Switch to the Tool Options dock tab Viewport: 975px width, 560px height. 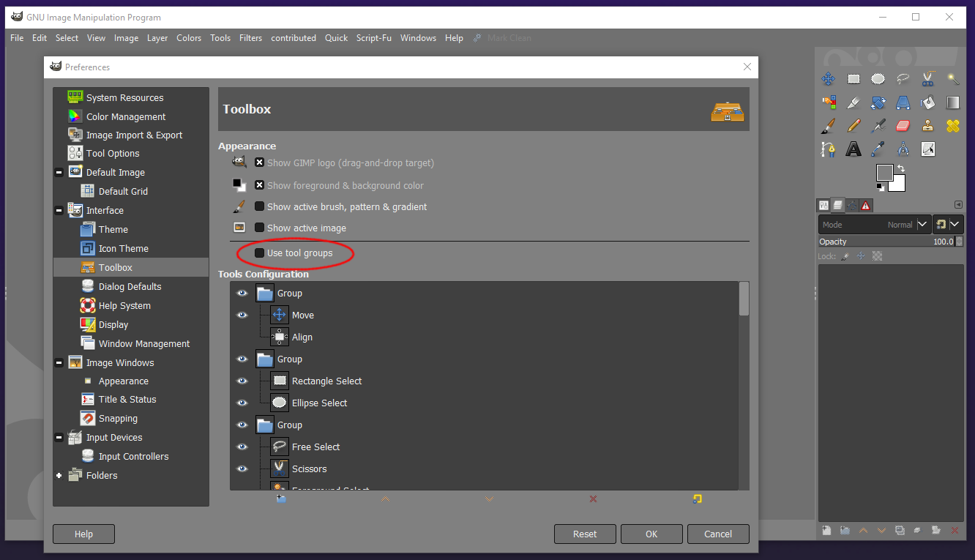(x=824, y=206)
